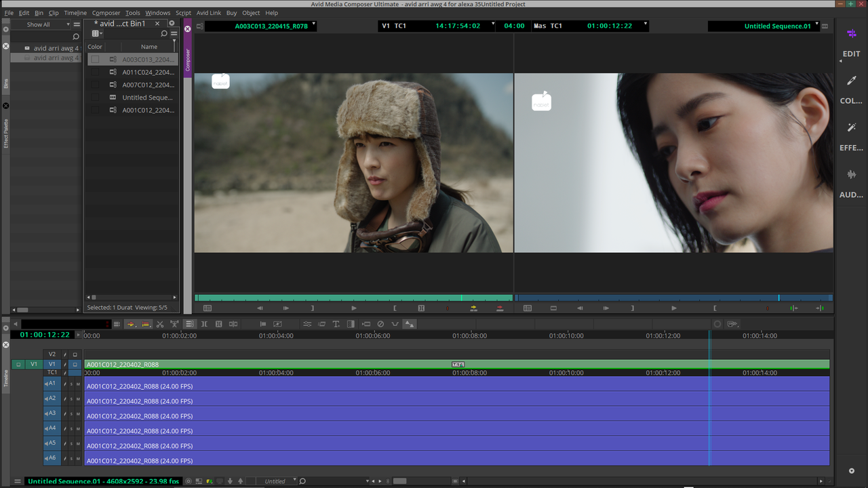868x488 pixels.
Task: Select the Untitled Sequence item in the bin
Action: pos(147,98)
